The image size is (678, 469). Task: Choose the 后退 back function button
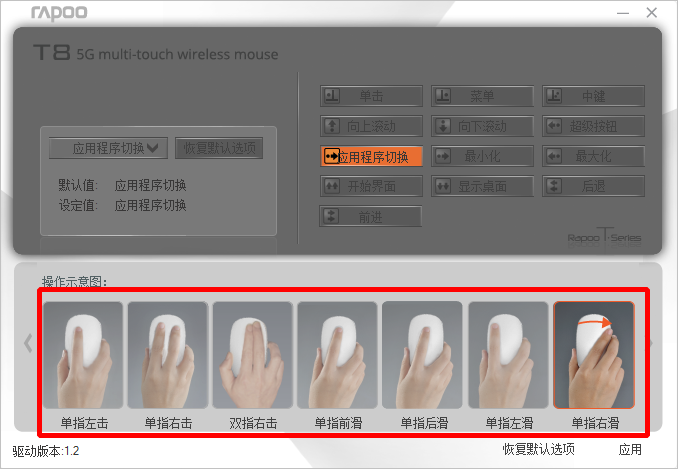click(593, 186)
